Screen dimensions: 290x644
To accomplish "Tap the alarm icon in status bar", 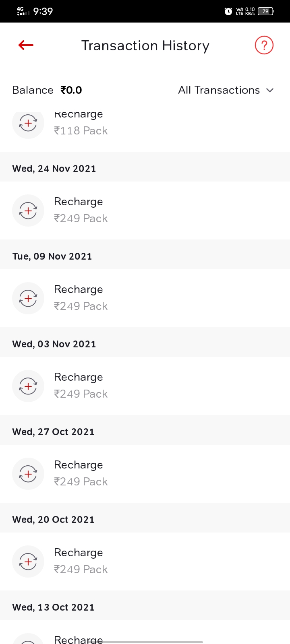I will (228, 11).
